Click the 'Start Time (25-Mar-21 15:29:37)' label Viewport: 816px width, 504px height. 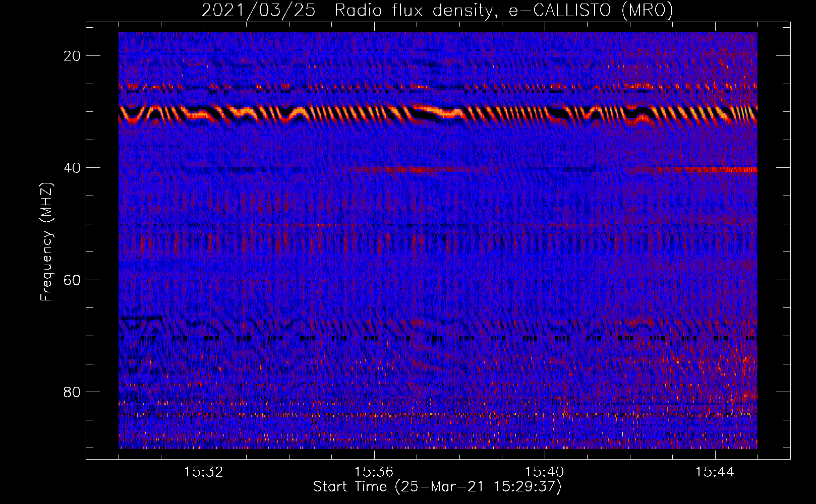click(x=437, y=487)
